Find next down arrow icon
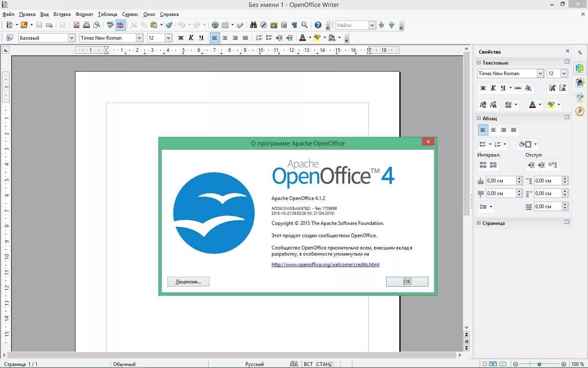 381,25
